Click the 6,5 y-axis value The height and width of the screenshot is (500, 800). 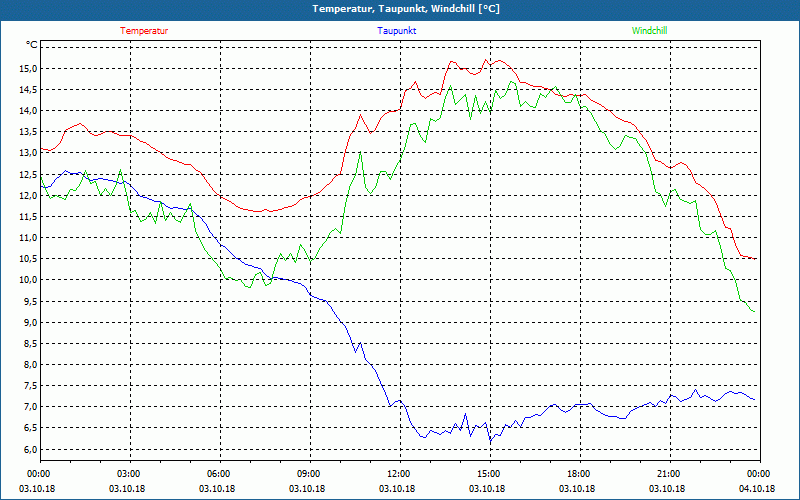[x=30, y=428]
